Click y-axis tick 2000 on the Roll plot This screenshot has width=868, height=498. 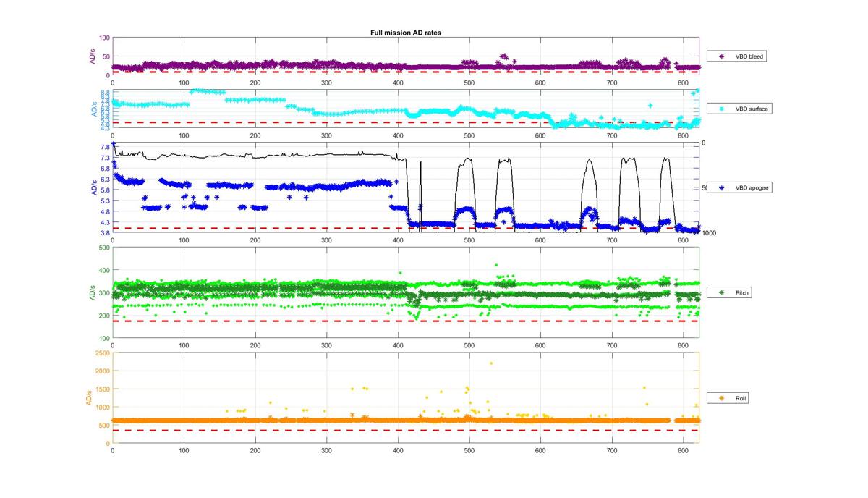tap(101, 371)
